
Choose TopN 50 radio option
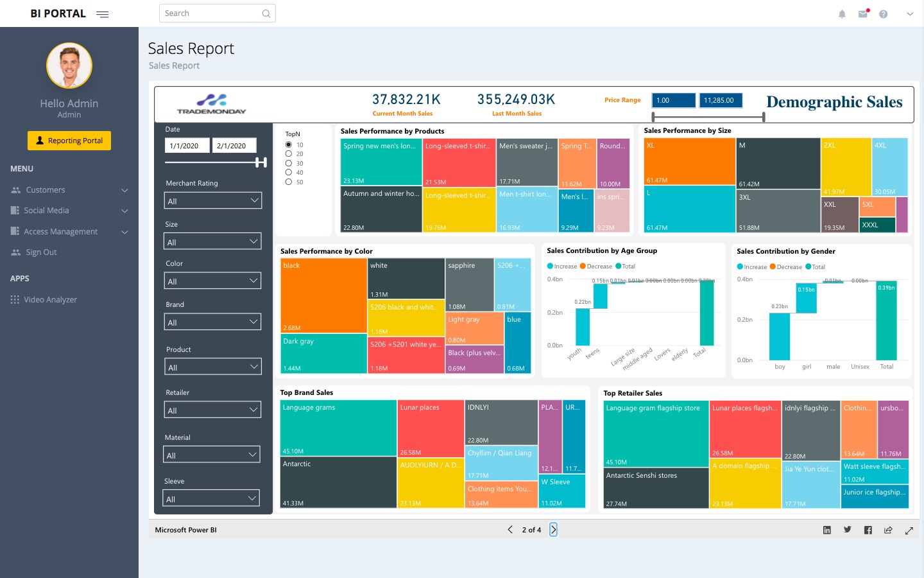tap(289, 182)
